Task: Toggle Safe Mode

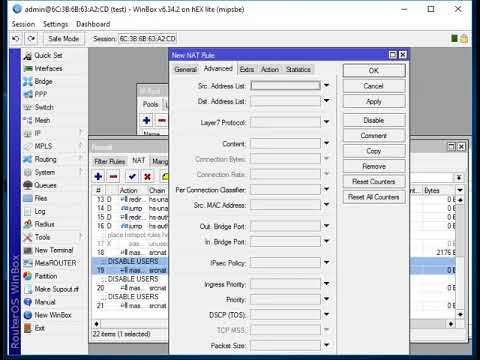Action: coord(64,39)
